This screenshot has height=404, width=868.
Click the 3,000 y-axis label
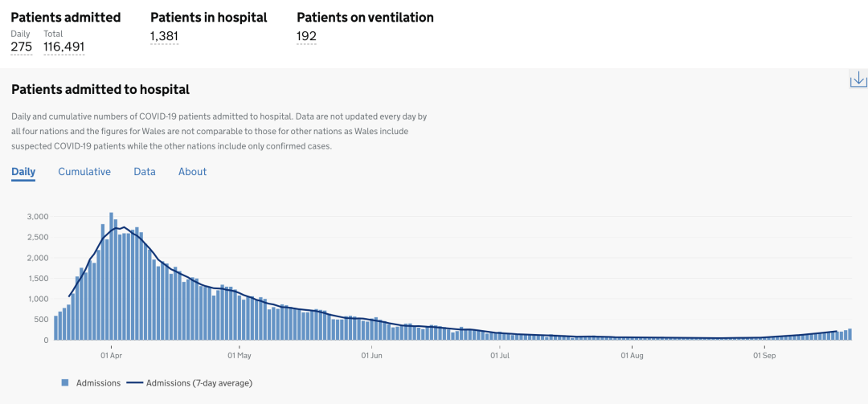coord(38,217)
